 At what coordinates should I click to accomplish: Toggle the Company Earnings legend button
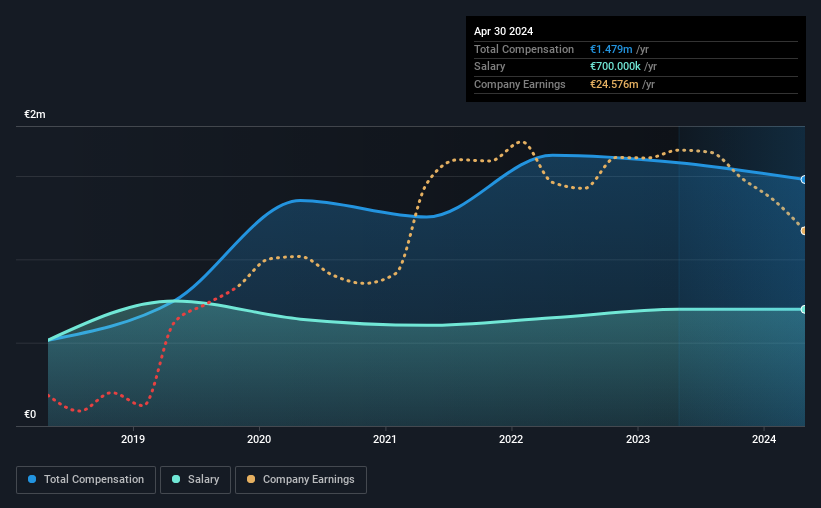301,480
